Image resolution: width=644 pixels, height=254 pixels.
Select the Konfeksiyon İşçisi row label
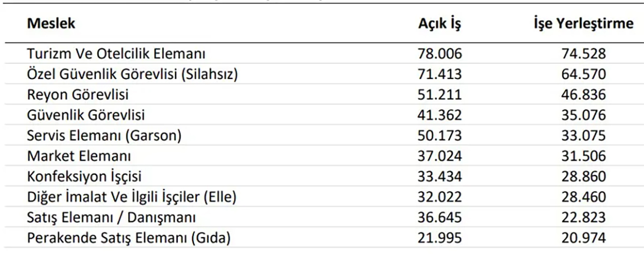click(84, 177)
